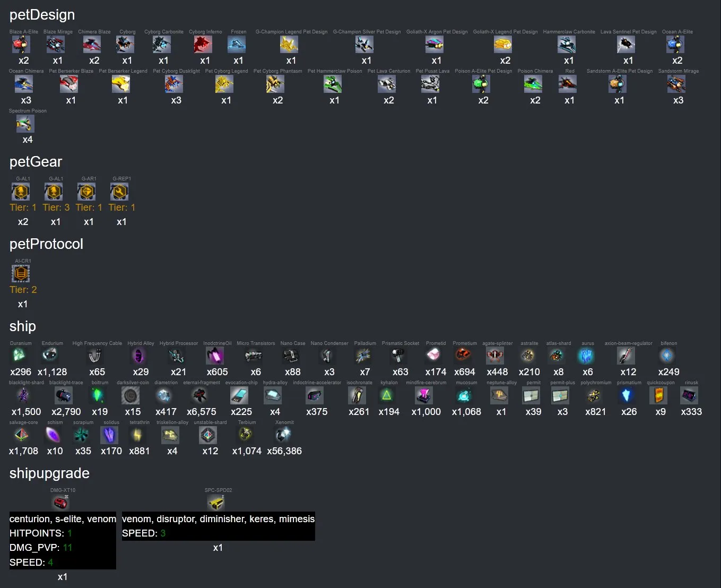
Task: Click the axion-beam-regulator icon
Action: point(626,356)
